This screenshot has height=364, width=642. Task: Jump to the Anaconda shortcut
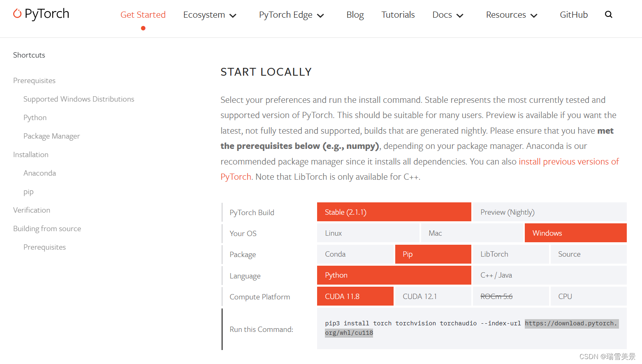tap(39, 173)
